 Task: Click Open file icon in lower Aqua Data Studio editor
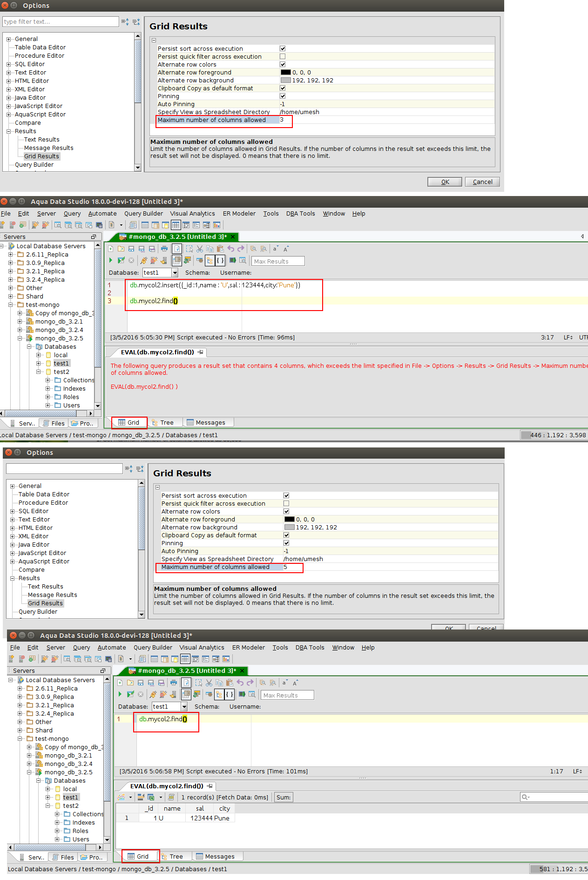pyautogui.click(x=130, y=683)
